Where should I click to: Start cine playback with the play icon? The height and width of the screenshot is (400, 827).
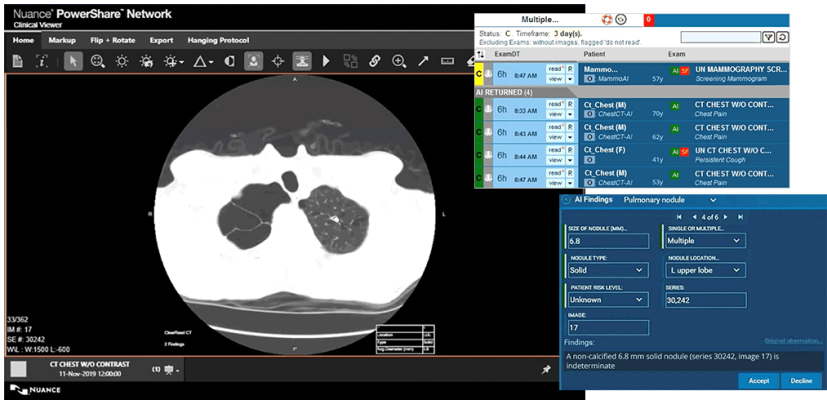(326, 61)
